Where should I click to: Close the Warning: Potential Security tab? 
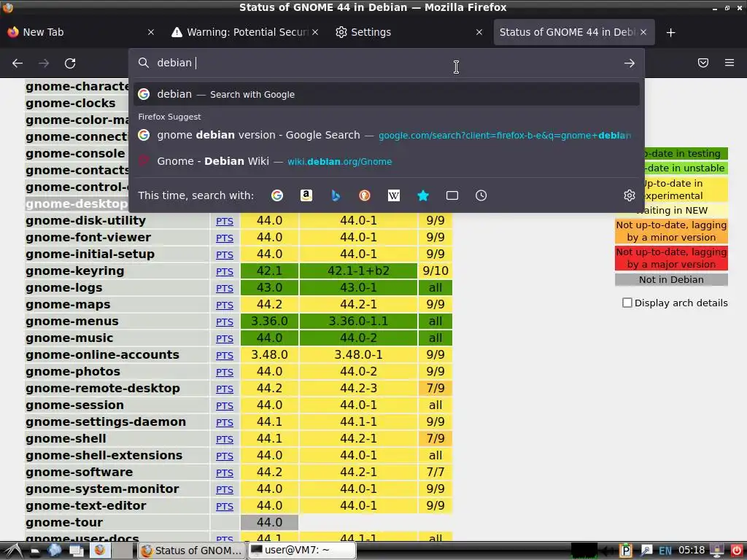tap(315, 32)
